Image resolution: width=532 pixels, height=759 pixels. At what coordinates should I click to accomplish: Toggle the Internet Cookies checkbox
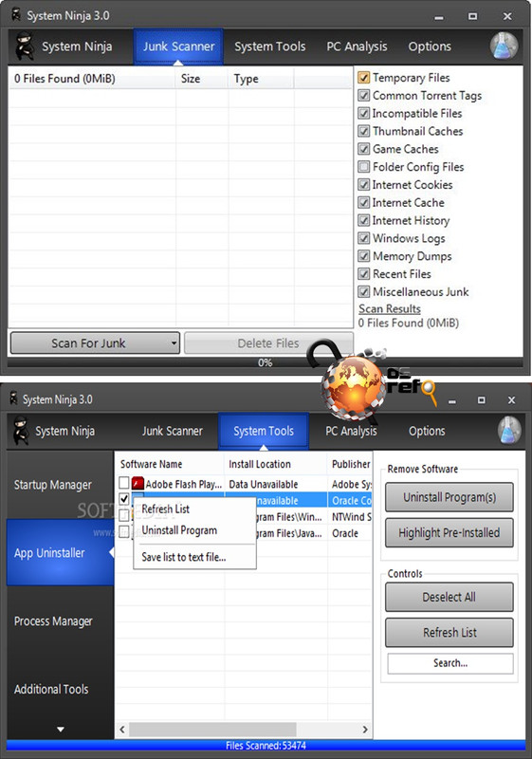coord(364,185)
